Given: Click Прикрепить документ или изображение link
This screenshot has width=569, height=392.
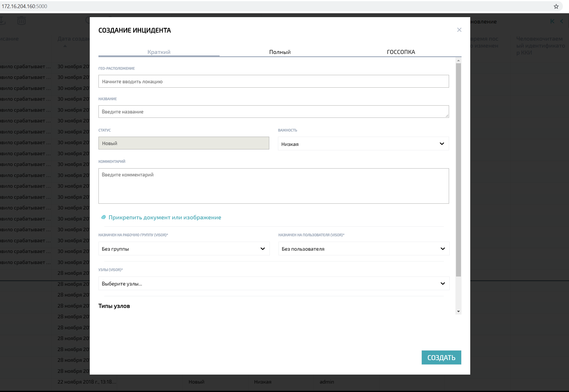Looking at the screenshot, I should [165, 217].
